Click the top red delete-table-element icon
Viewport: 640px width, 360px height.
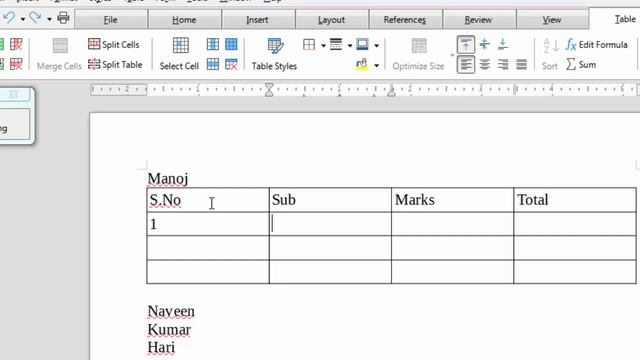[x=16, y=44]
